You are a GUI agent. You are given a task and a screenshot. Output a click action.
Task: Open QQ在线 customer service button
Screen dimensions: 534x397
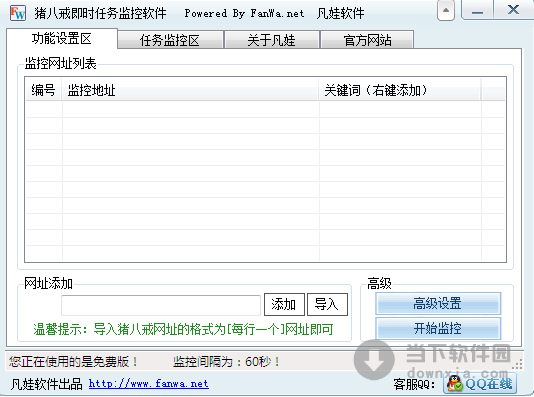[x=480, y=384]
